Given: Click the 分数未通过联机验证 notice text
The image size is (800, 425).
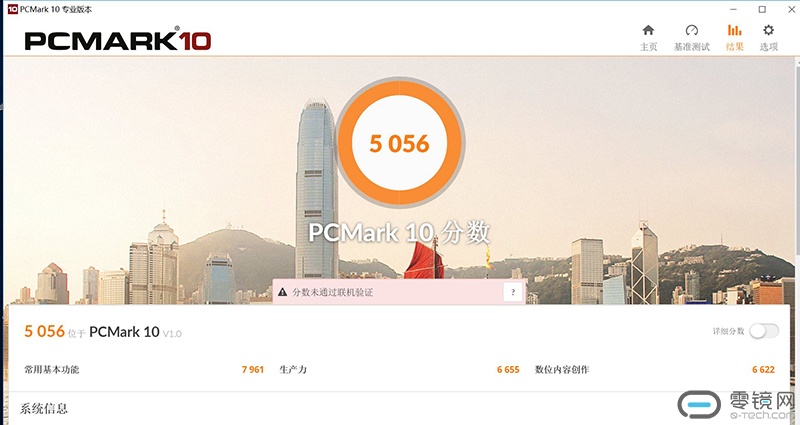Looking at the screenshot, I should click(333, 292).
